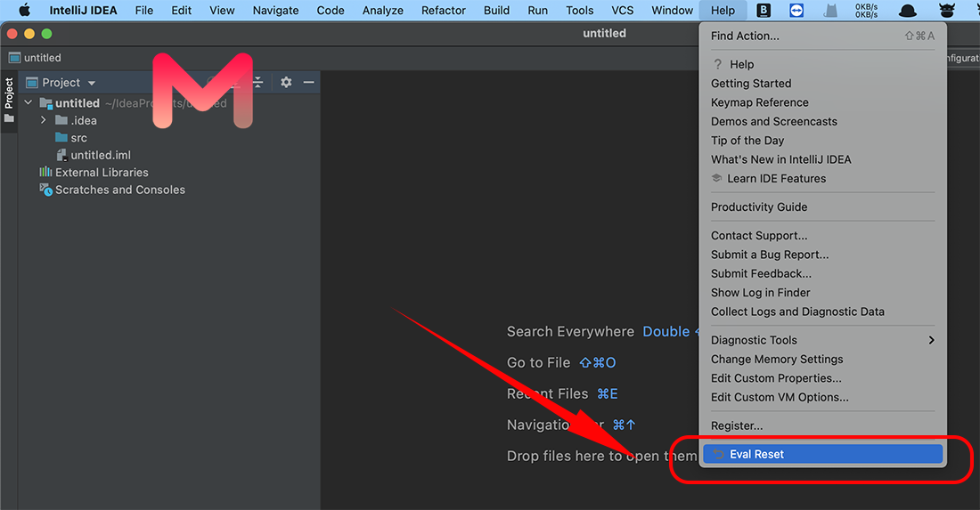
Task: Select the External Libraries row
Action: click(x=168, y=173)
